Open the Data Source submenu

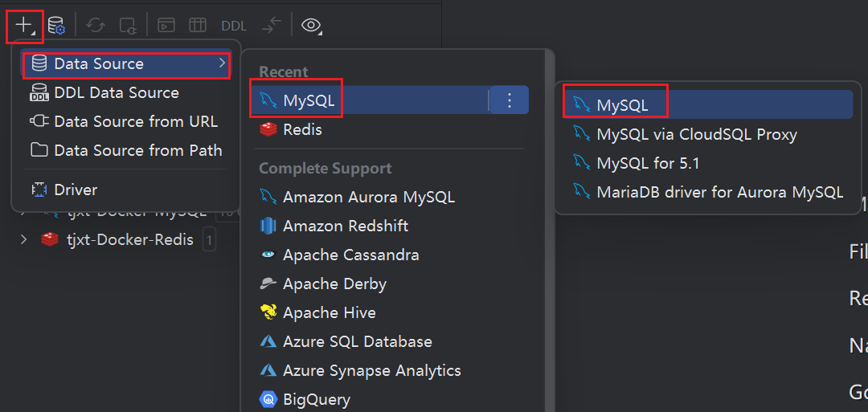pyautogui.click(x=125, y=64)
